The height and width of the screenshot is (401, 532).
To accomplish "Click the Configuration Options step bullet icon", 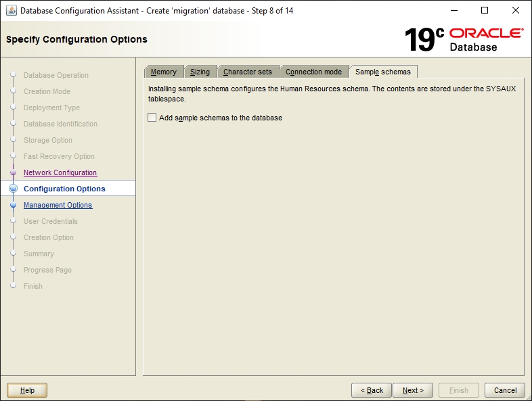I will (x=13, y=189).
